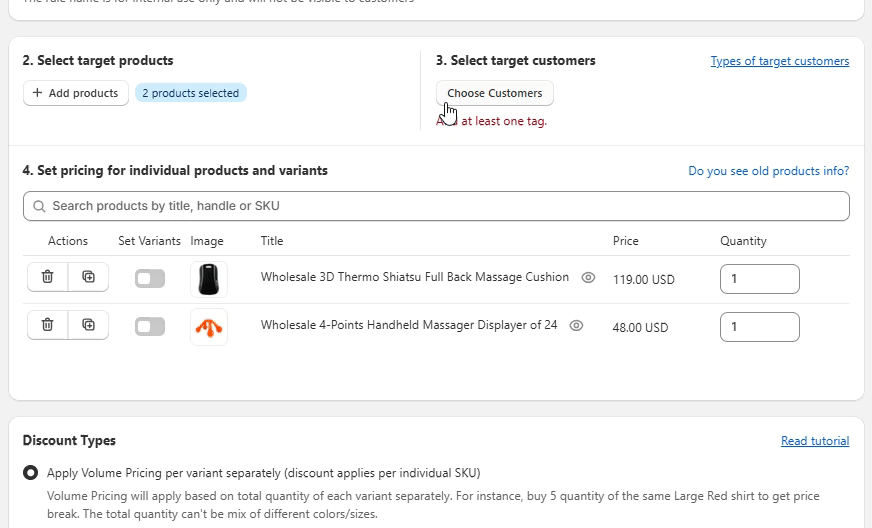Viewport: 872px width, 528px height.
Task: Click the Title column header
Action: click(x=272, y=241)
